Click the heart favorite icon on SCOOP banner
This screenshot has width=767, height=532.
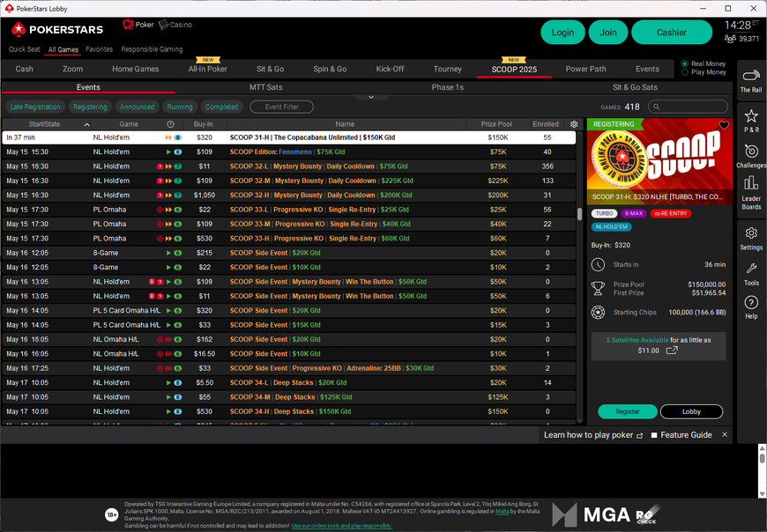tap(724, 126)
